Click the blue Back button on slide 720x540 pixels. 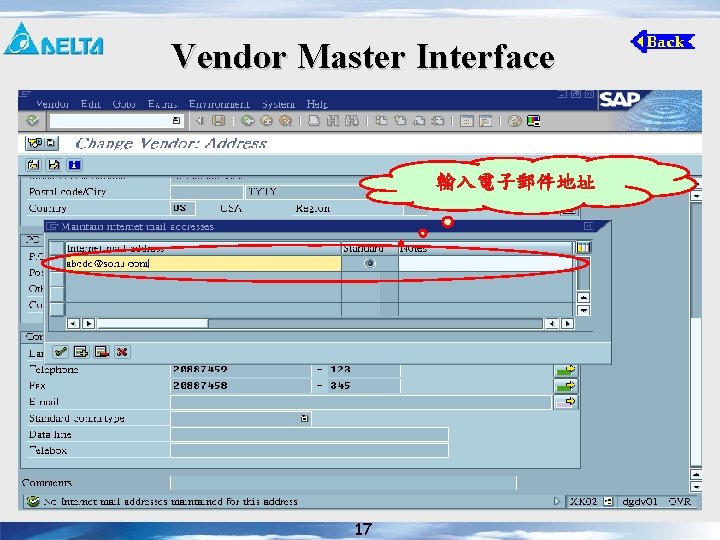[663, 42]
